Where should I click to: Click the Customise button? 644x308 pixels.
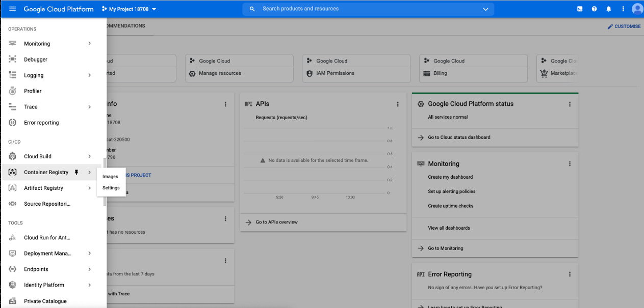(x=624, y=26)
